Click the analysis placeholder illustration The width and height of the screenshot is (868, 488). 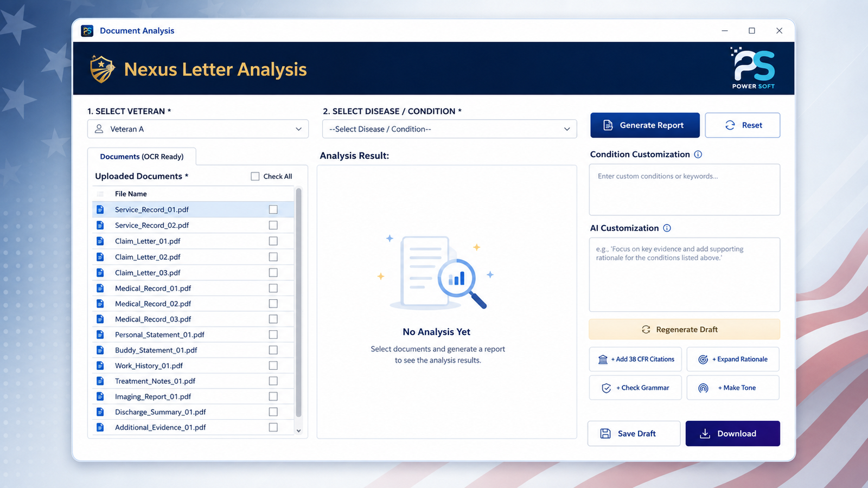tap(437, 272)
